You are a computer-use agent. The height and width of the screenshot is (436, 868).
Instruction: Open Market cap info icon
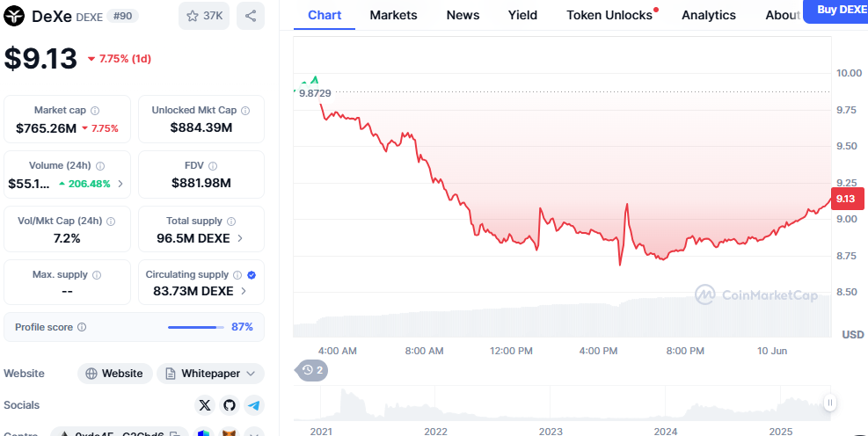point(95,111)
